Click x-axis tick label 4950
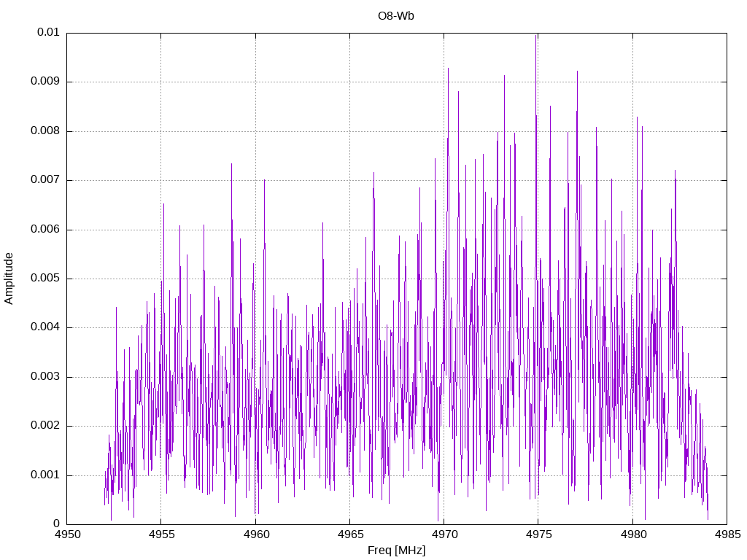 coord(67,534)
